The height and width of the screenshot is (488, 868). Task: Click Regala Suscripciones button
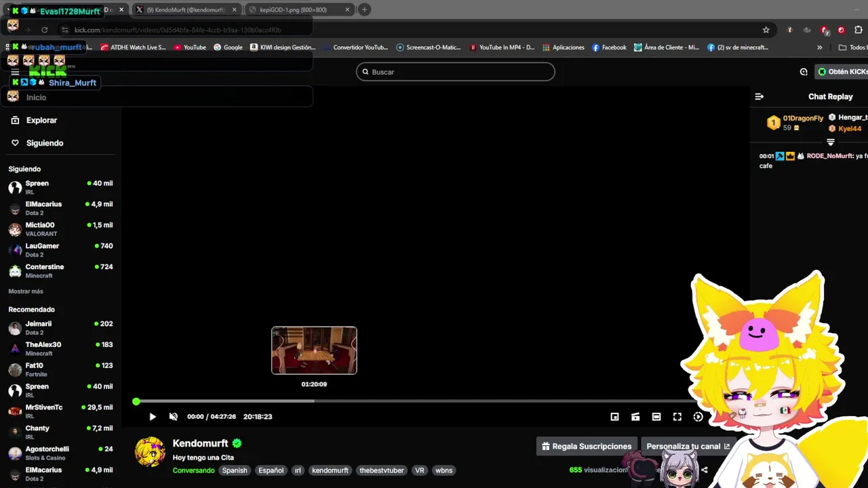(587, 446)
